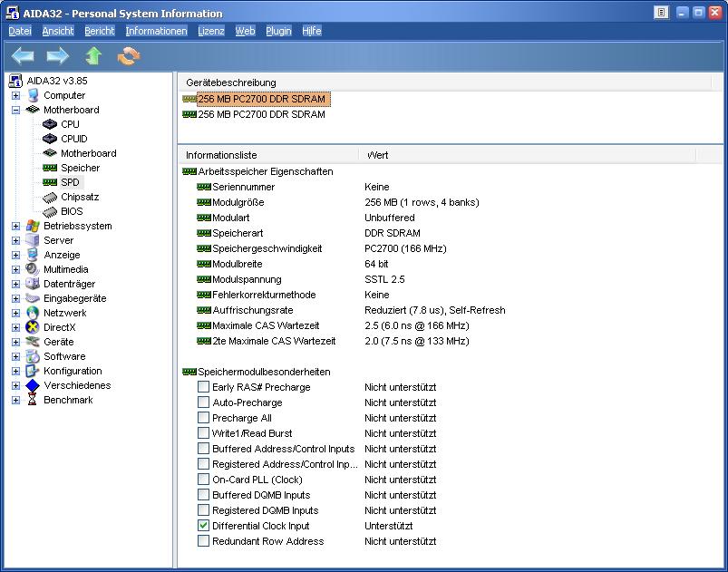The height and width of the screenshot is (572, 728).
Task: Click the CPUID chip icon in the tree
Action: click(50, 139)
